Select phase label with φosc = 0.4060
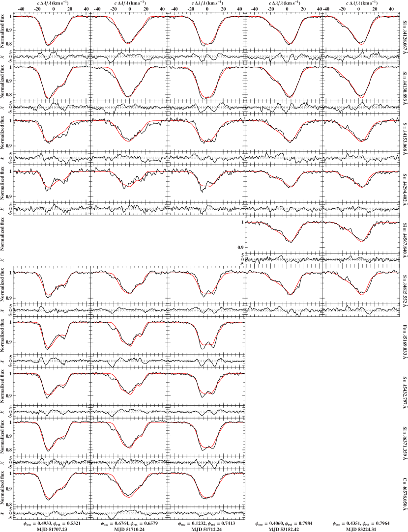 283,523
